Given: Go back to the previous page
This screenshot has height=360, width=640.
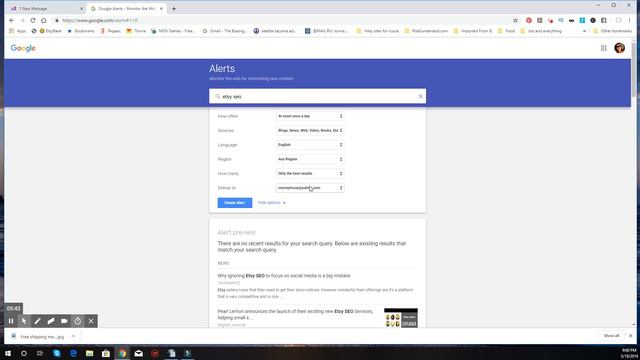Looking at the screenshot, I should pyautogui.click(x=11, y=20).
